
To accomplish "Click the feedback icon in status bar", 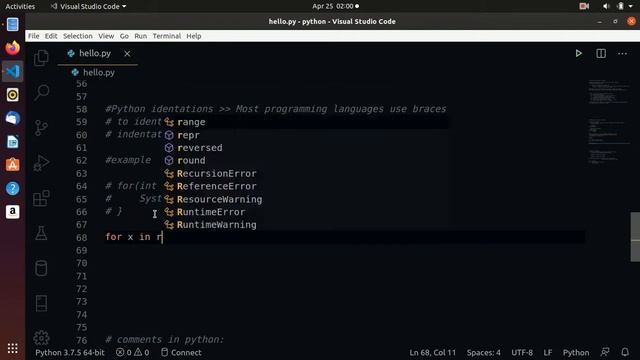I will [605, 352].
